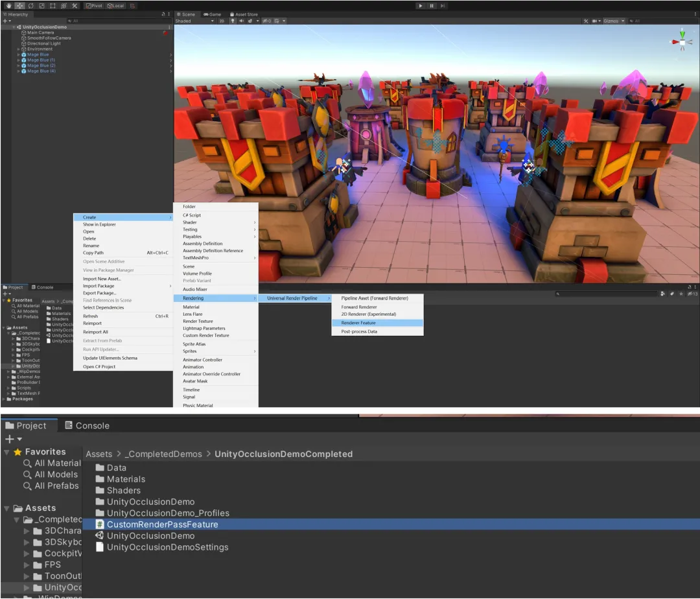Toggle the Pivot handle position button

pyautogui.click(x=94, y=6)
